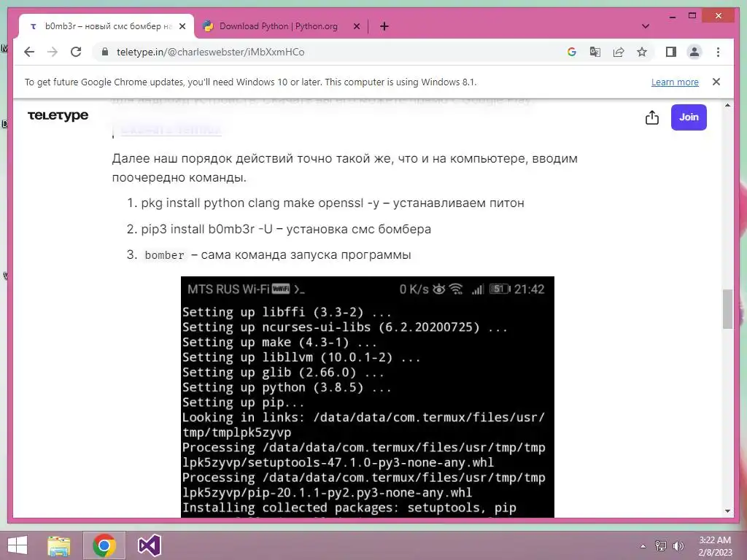Go back to the previous page
The height and width of the screenshot is (560, 747).
[29, 52]
